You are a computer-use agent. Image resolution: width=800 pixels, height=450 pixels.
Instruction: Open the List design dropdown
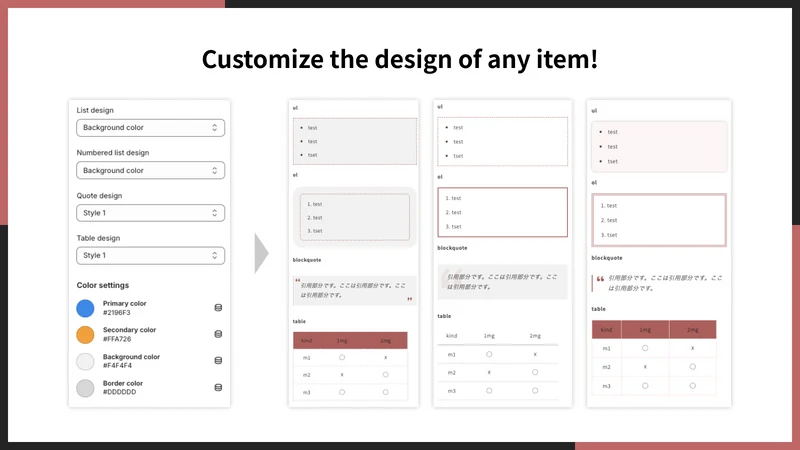151,128
